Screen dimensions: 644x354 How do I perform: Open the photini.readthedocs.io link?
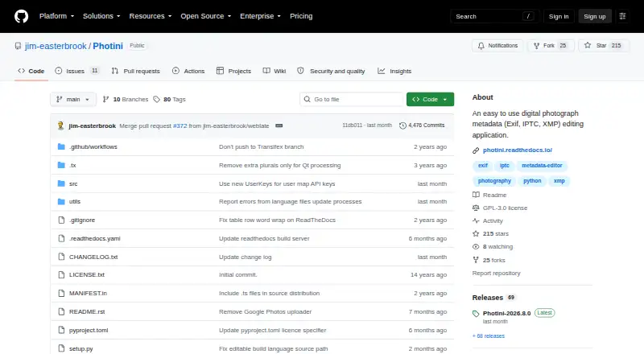[x=517, y=150]
